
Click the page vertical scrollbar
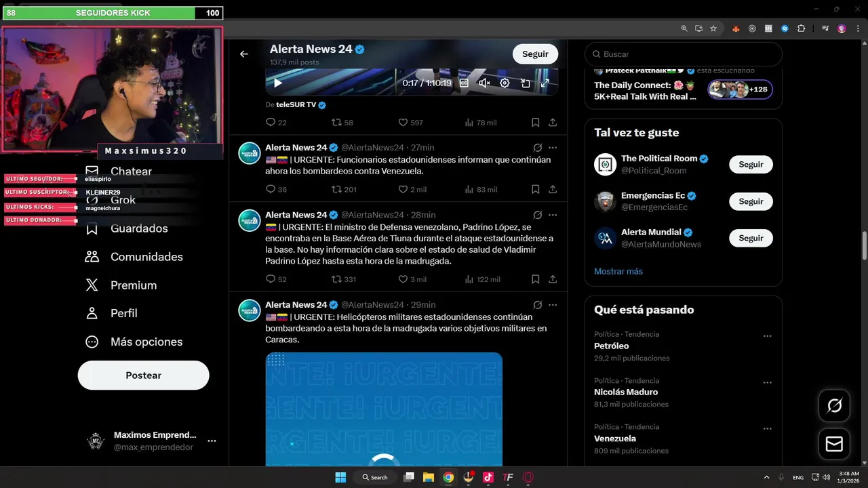click(864, 245)
